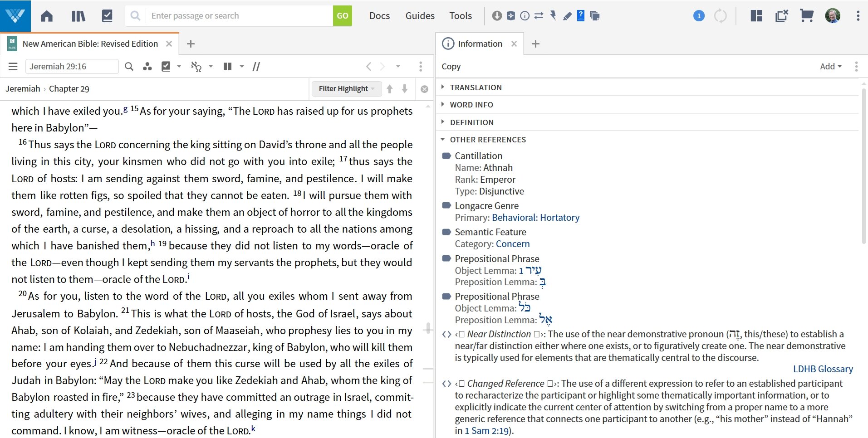Open the columns options dropdown arrow
Image resolution: width=868 pixels, height=438 pixels.
coord(242,67)
